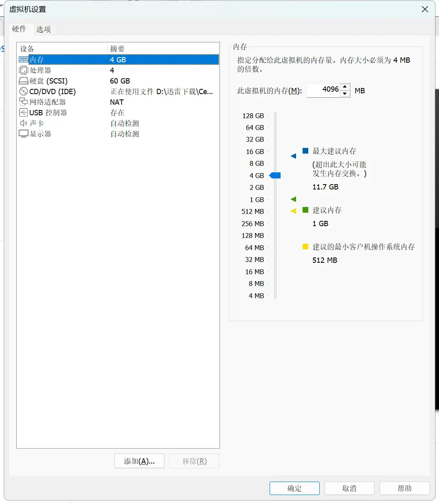The image size is (439, 504).
Task: Click the 64 GB slider label
Action: pos(255,128)
